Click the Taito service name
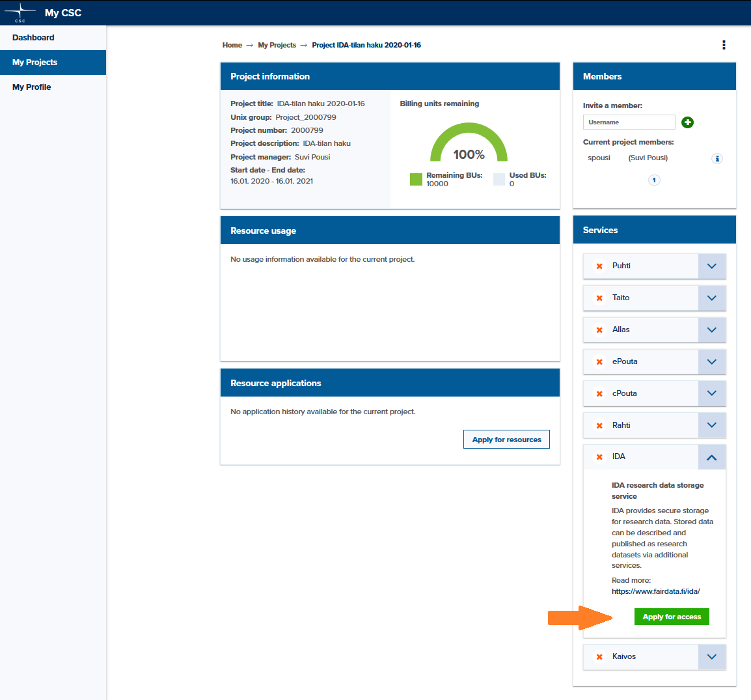This screenshot has width=751, height=700. tap(621, 298)
